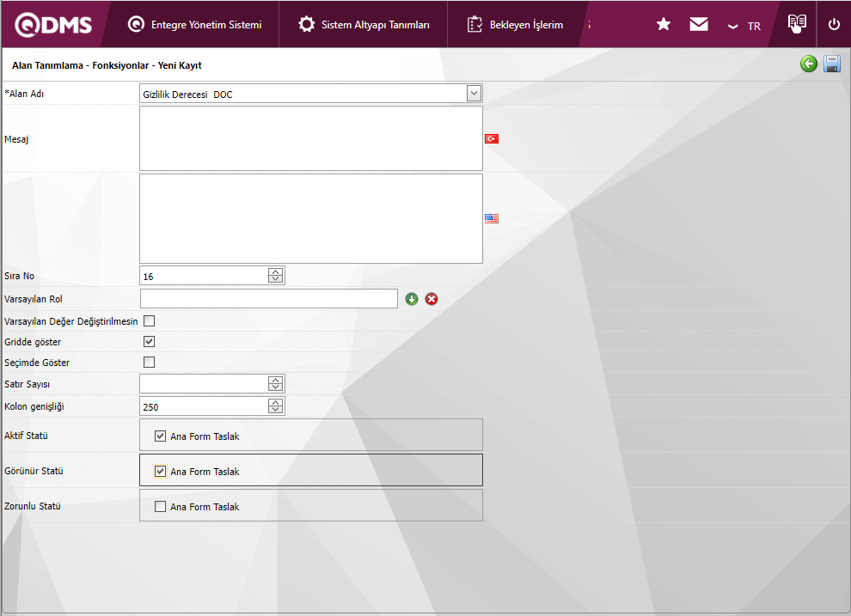Click the Varsayılan Rol input field
Image resolution: width=851 pixels, height=616 pixels.
pyautogui.click(x=269, y=299)
